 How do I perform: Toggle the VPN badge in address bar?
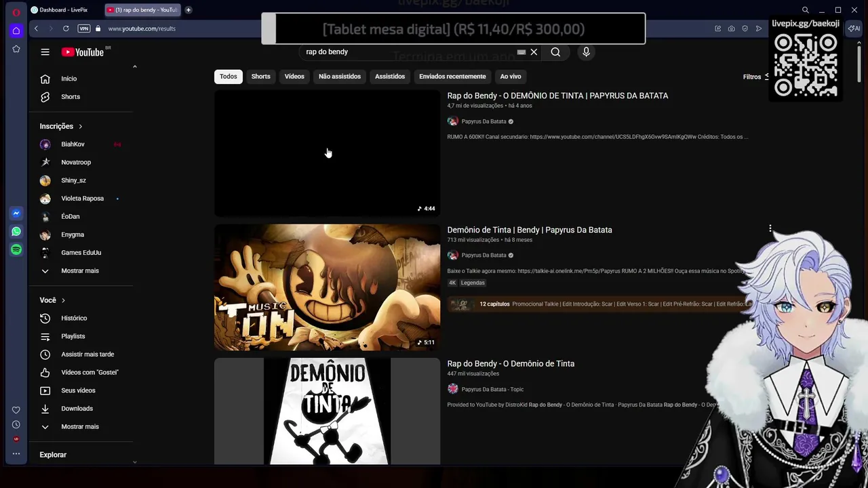pyautogui.click(x=84, y=28)
